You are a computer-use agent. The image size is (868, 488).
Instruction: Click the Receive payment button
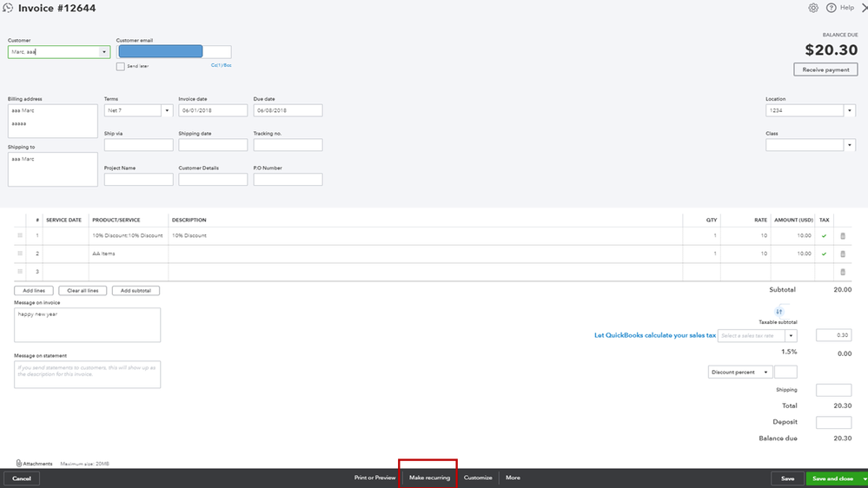point(825,69)
